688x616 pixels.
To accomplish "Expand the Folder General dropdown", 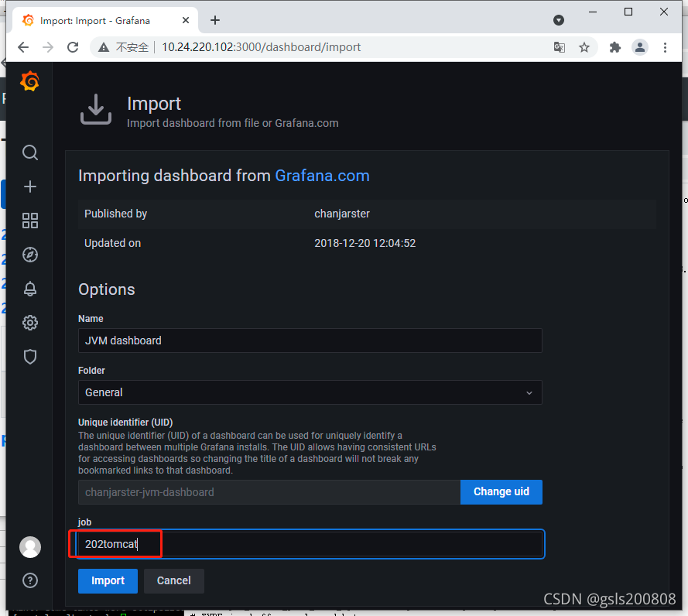I will (310, 392).
